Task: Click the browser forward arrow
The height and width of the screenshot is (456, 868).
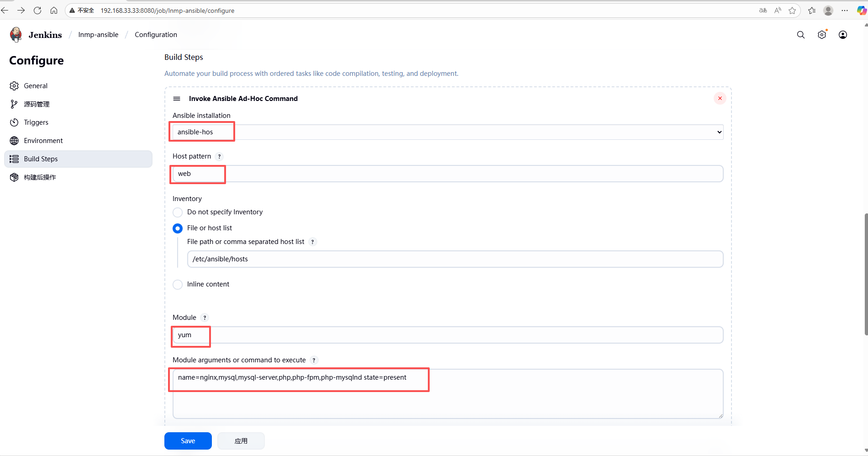Action: [x=21, y=11]
